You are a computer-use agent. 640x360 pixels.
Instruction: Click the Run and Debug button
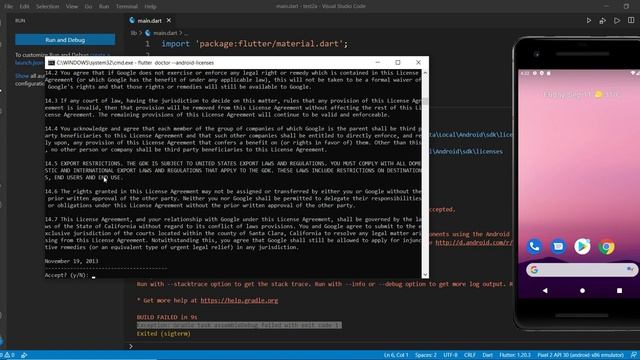[x=65, y=40]
